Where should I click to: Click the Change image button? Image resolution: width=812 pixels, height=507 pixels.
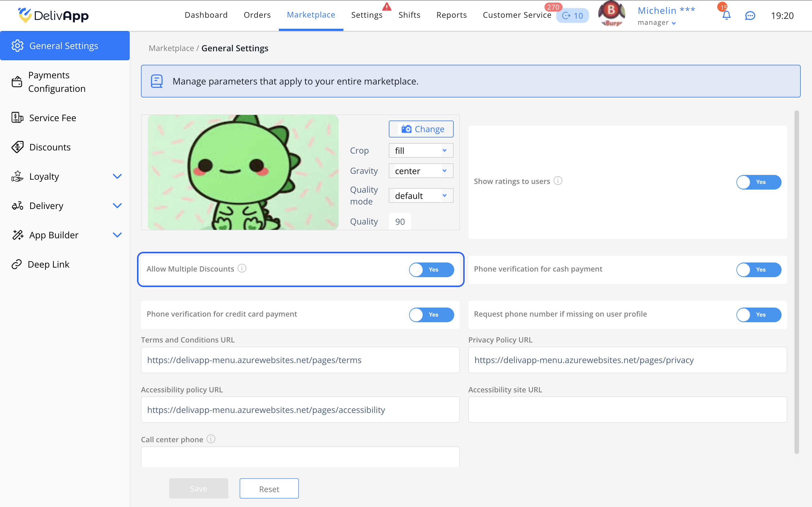click(421, 129)
